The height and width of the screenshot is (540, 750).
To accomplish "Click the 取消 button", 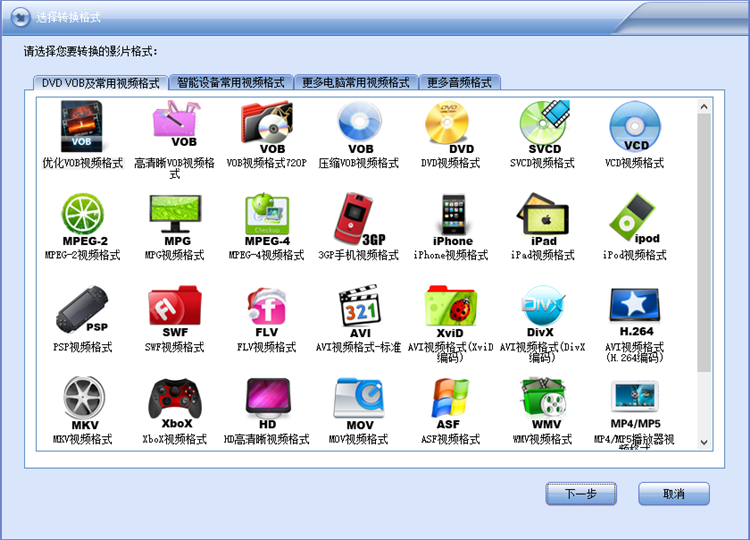I will click(x=673, y=494).
